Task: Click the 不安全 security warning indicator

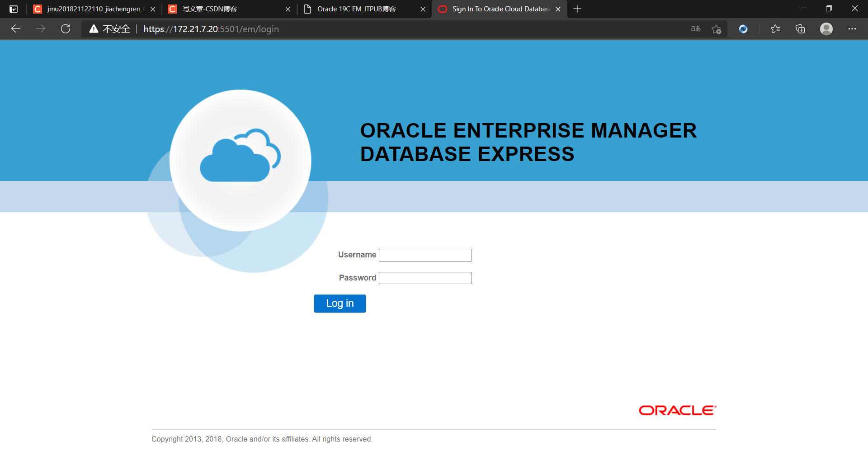Action: [x=108, y=29]
